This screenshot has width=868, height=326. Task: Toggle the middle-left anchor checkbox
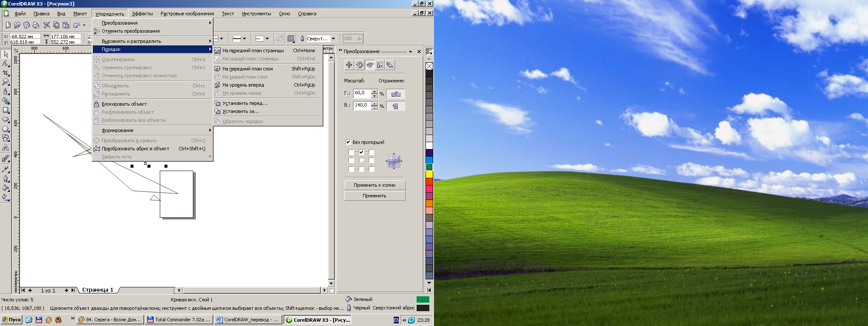click(x=351, y=160)
